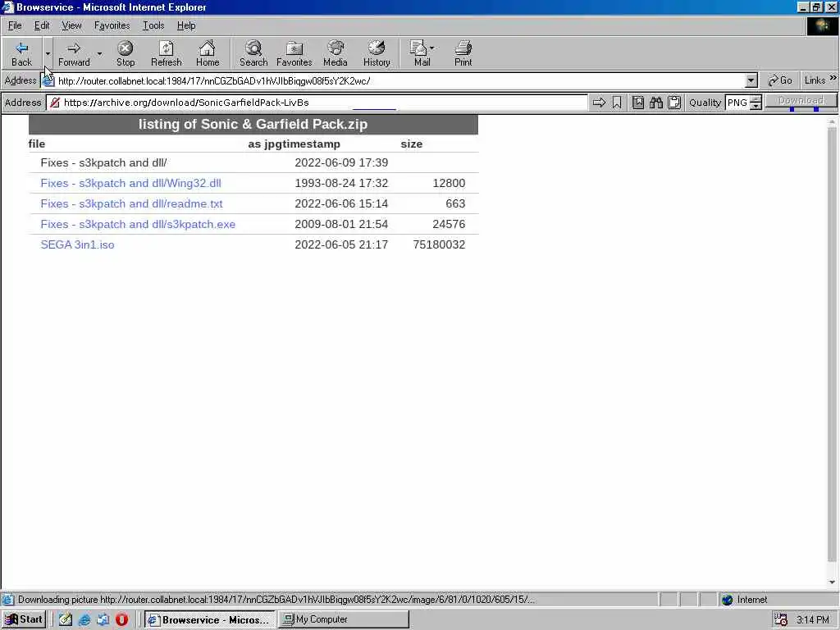This screenshot has height=630, width=840.
Task: Click the IE throbber logo
Action: click(x=821, y=25)
